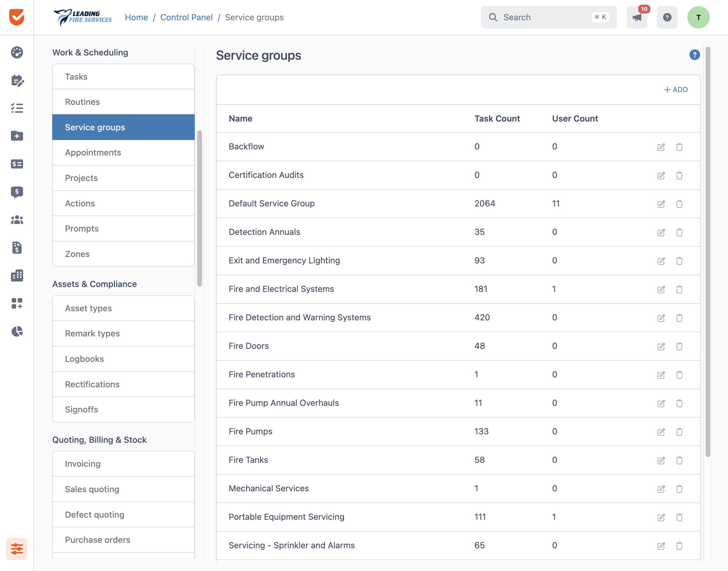Go to Home breadcrumb link

pyautogui.click(x=136, y=17)
